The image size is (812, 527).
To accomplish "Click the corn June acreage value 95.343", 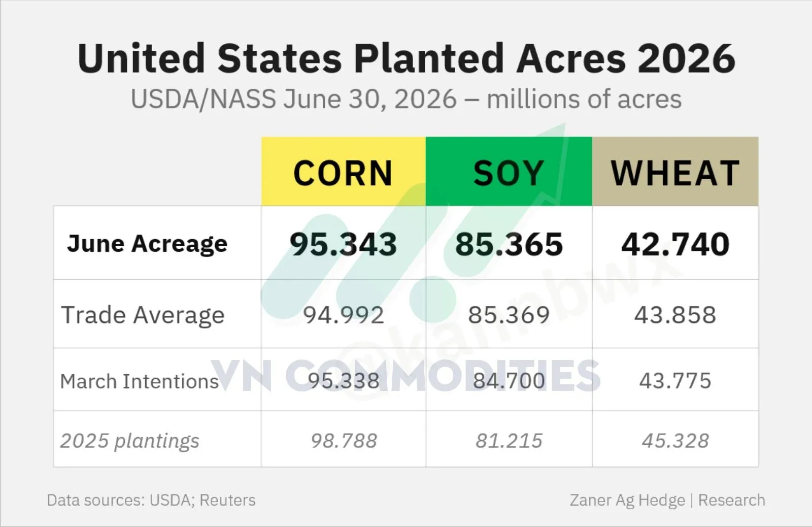I will point(344,244).
